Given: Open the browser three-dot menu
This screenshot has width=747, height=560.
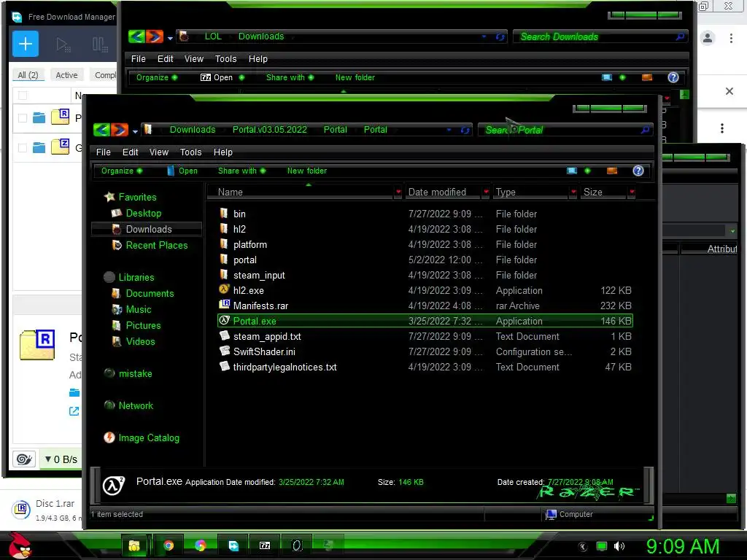Looking at the screenshot, I should 731,38.
